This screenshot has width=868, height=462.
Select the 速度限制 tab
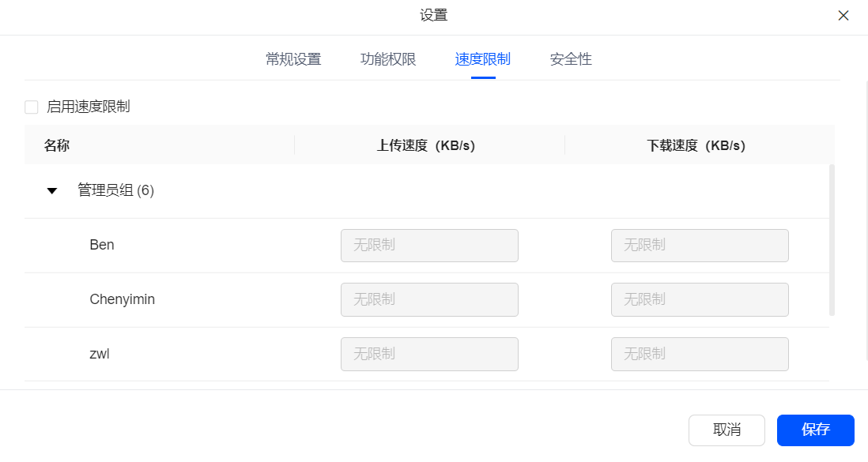click(483, 59)
